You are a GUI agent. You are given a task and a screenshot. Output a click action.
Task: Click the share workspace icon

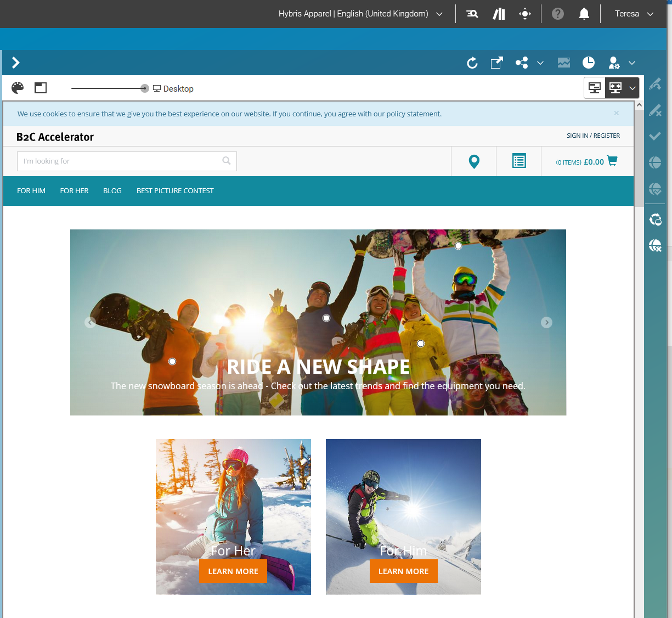tap(521, 63)
